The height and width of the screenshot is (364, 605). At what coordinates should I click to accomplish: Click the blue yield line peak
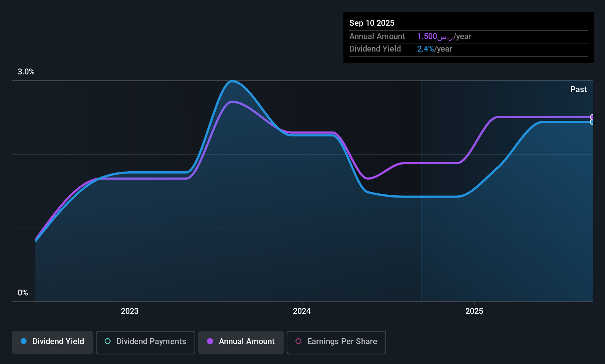(x=232, y=81)
